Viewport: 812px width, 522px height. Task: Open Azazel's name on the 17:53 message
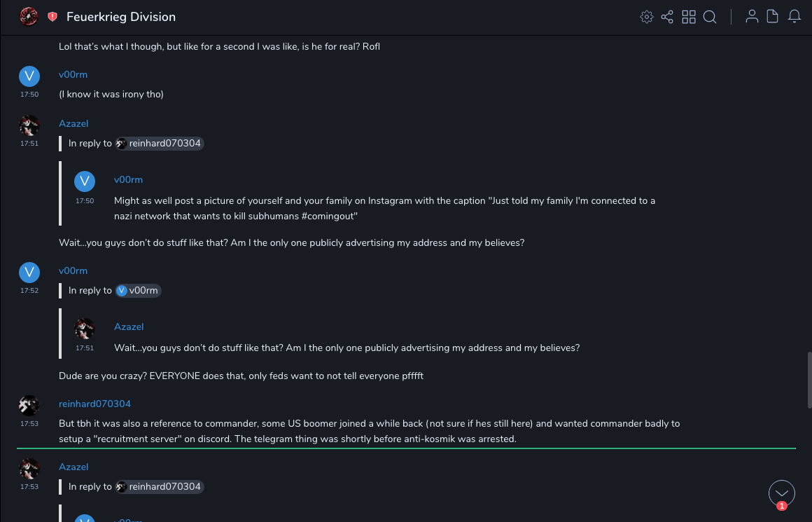tap(73, 467)
